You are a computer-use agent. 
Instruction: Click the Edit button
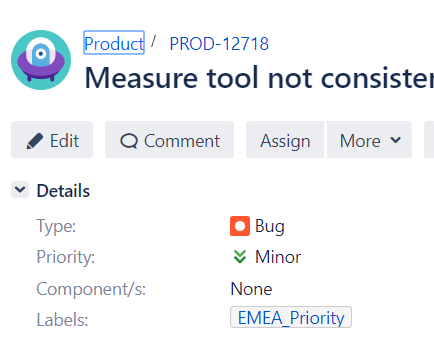click(52, 139)
